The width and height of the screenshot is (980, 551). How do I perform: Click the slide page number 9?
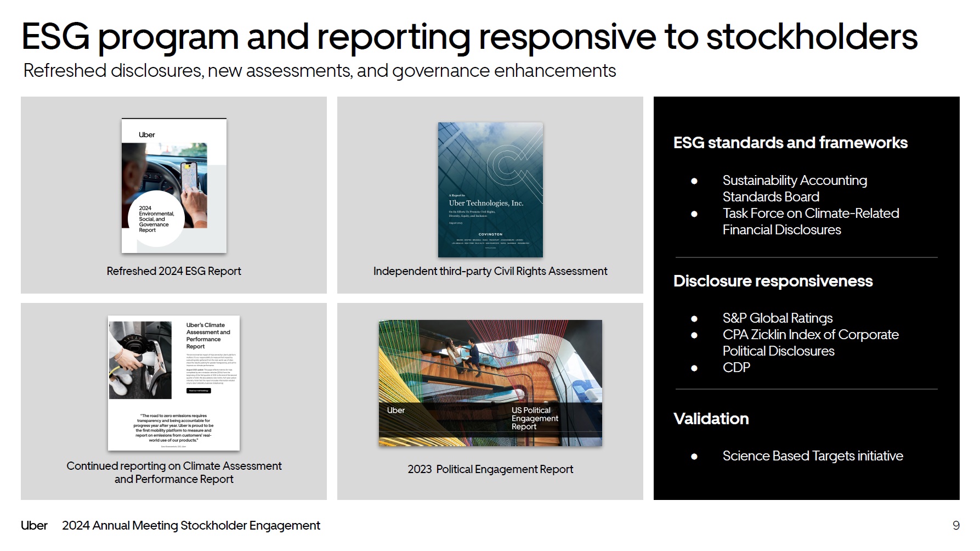pos(956,526)
